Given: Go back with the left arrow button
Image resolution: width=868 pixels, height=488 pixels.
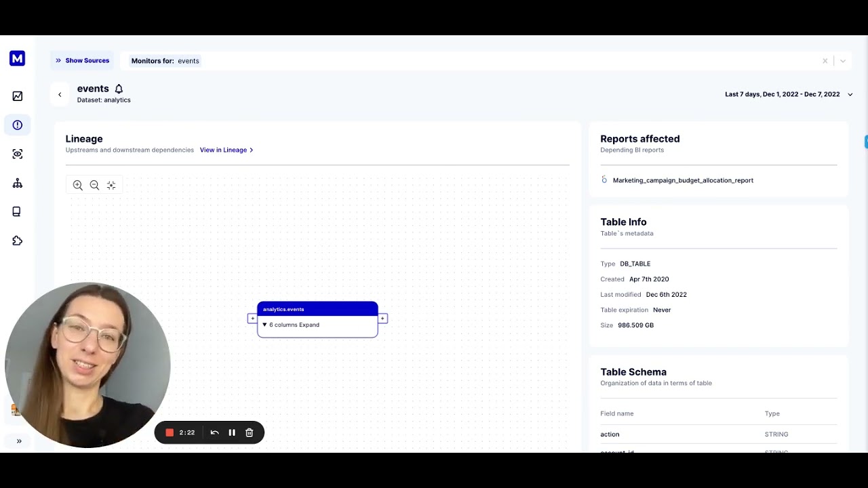Looking at the screenshot, I should [x=60, y=95].
